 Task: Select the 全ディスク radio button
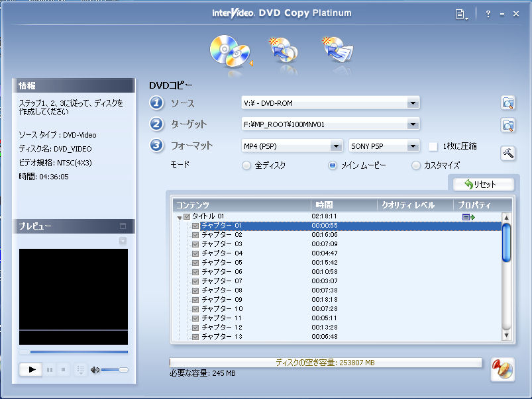click(246, 165)
